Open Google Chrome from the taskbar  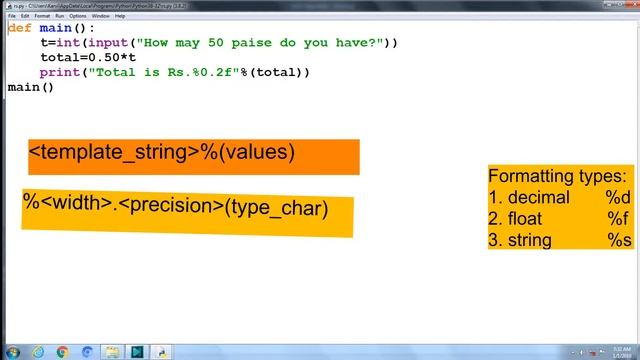62,352
